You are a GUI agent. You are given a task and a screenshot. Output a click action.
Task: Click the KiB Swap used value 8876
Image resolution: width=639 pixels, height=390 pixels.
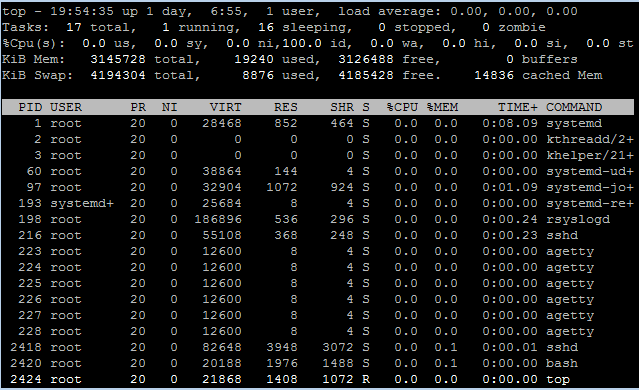coord(258,75)
